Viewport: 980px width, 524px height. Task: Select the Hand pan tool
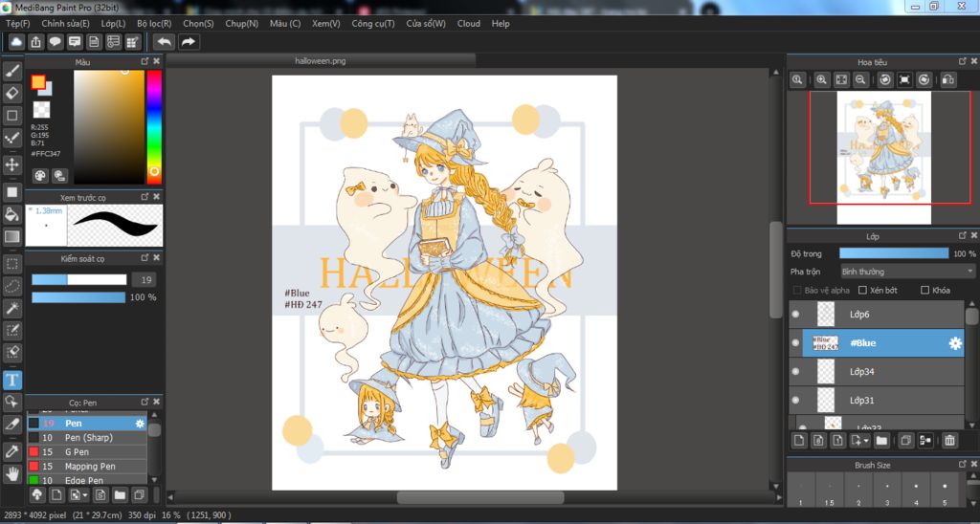click(x=11, y=473)
